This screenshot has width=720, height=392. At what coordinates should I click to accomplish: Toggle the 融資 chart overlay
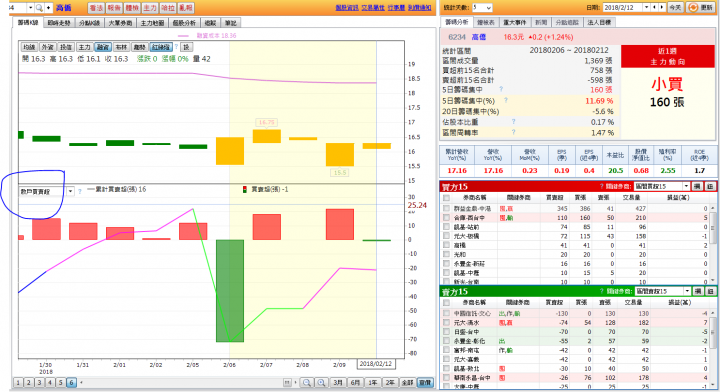[x=102, y=47]
